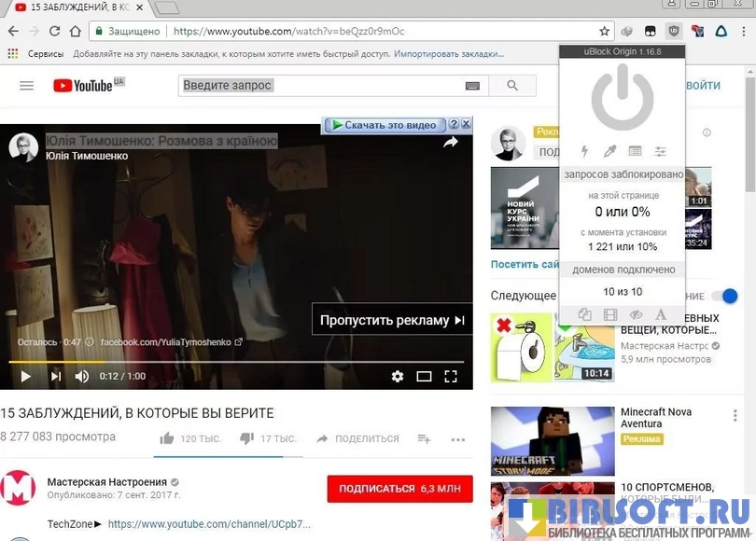The width and height of the screenshot is (756, 541).
Task: Toggle uBlock cosmetic filtering eye icon
Action: click(636, 315)
